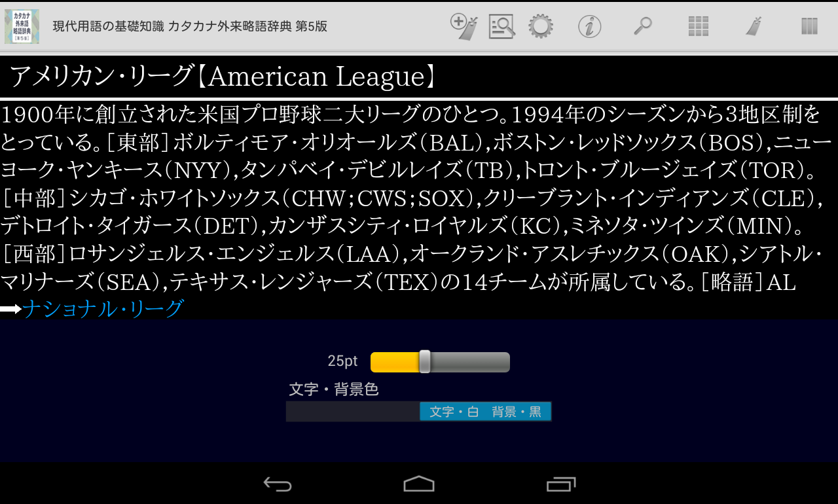Open the settings gear icon
This screenshot has width=838, height=504.
pos(541,27)
